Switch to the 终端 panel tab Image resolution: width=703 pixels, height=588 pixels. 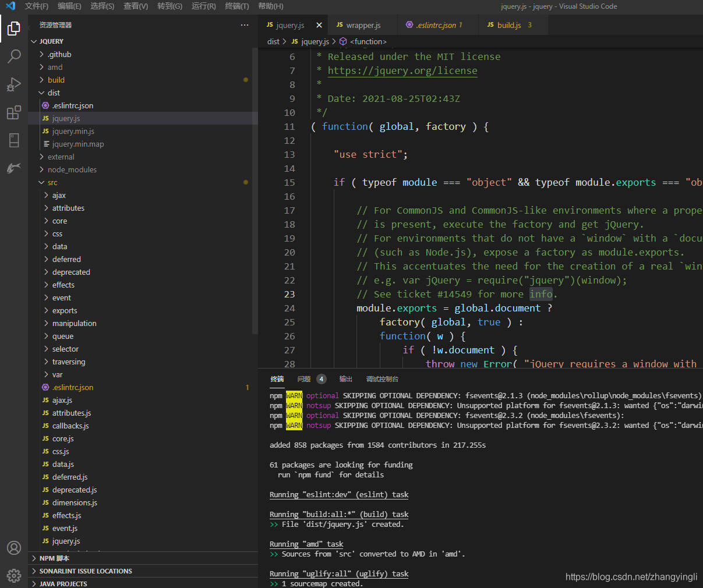coord(277,379)
